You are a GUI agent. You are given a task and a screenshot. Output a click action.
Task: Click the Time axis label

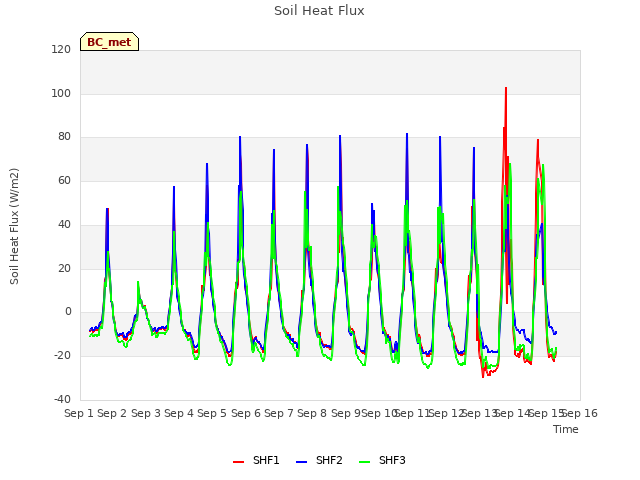tap(566, 429)
